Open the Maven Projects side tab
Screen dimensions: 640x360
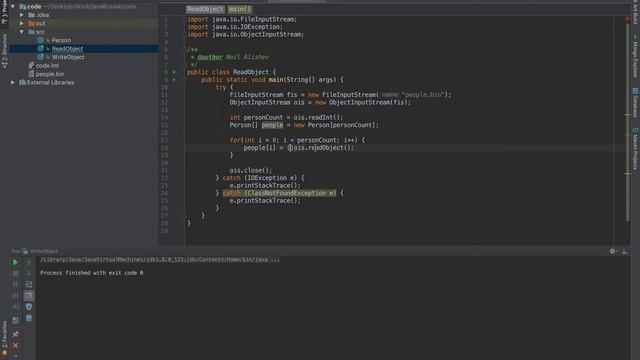click(635, 149)
